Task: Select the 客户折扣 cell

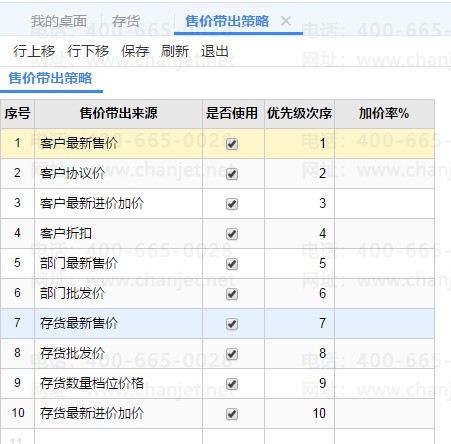Action: 118,233
